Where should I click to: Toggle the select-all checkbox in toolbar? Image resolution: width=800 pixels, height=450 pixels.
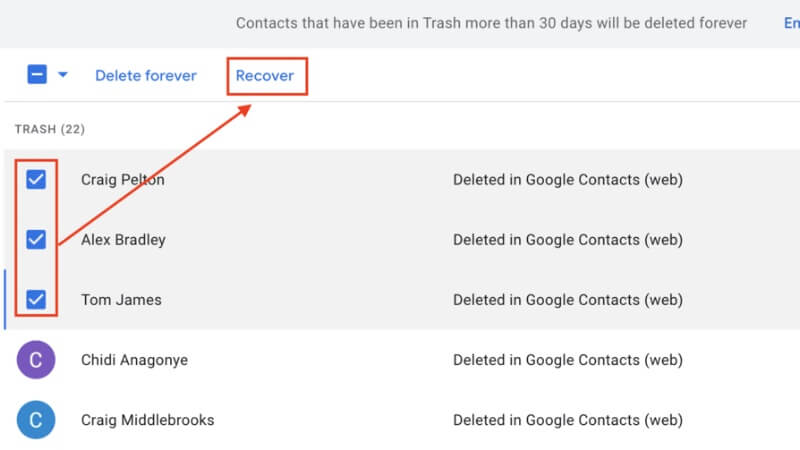tap(37, 75)
